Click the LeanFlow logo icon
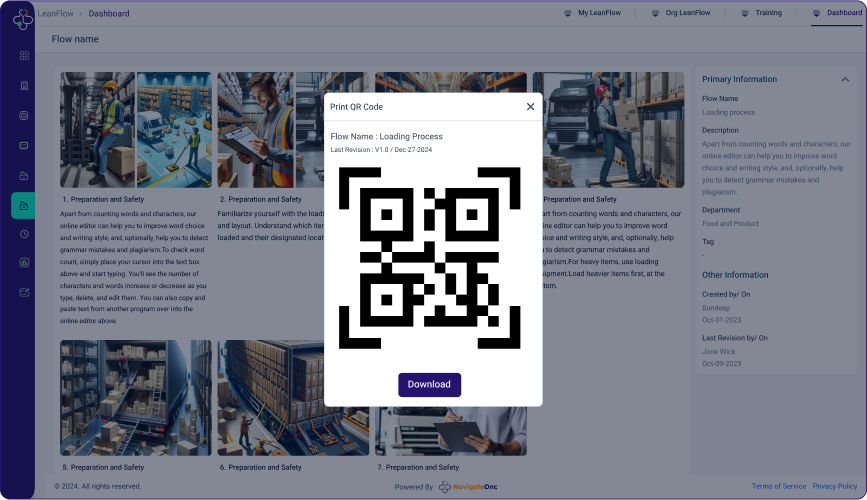867x500 pixels. click(23, 19)
